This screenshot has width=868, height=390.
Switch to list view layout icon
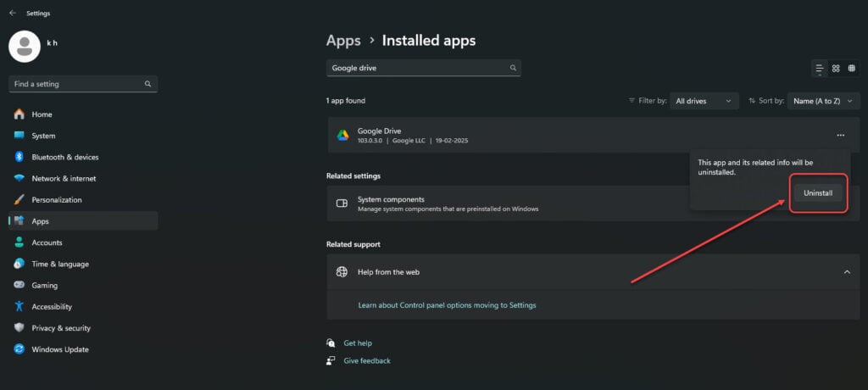tap(820, 68)
